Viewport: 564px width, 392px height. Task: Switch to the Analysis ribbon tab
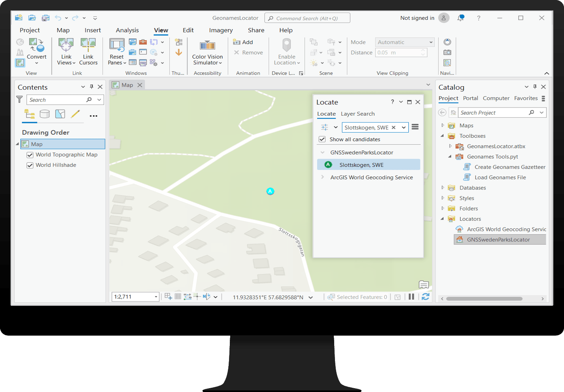coord(127,30)
